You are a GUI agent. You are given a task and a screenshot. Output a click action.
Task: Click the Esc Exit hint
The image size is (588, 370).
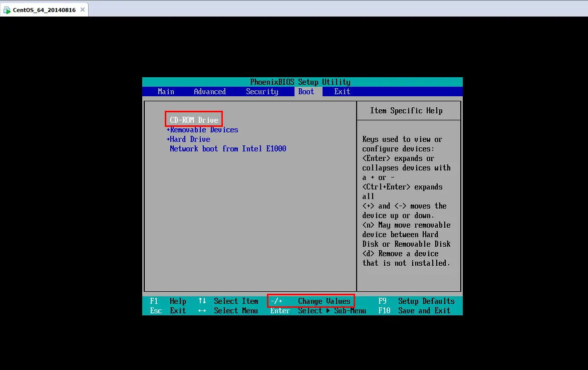168,311
